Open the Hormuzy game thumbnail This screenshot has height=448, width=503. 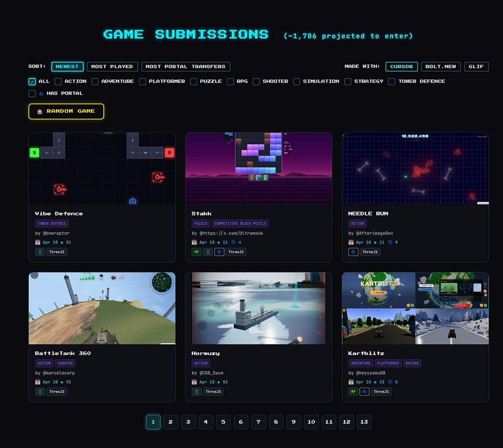pos(259,308)
